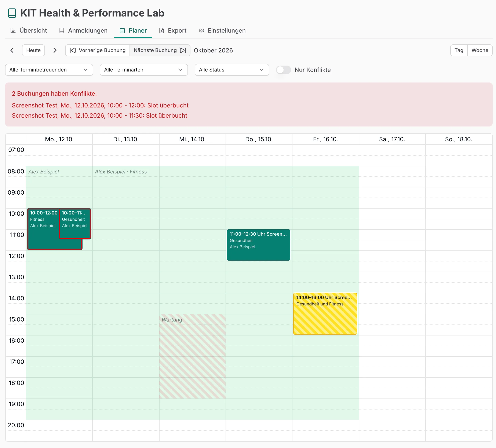Switch calendar to Woche view
This screenshot has width=496, height=448.
pos(480,50)
